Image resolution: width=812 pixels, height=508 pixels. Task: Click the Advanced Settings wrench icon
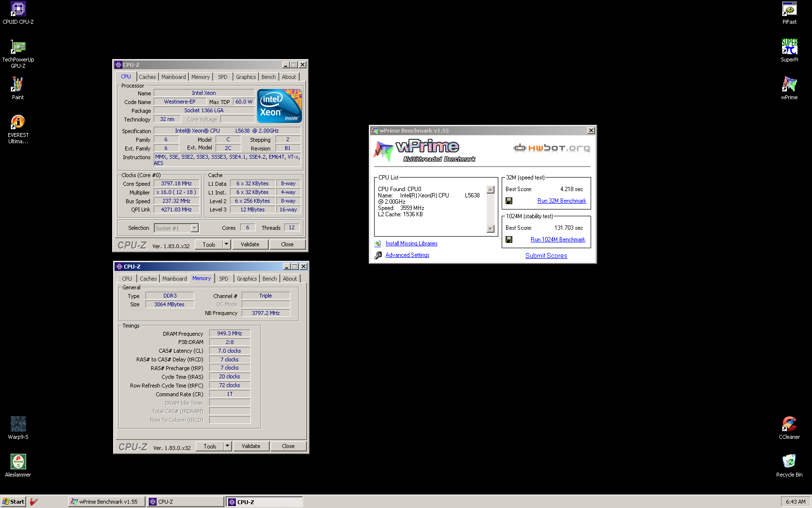tap(378, 255)
